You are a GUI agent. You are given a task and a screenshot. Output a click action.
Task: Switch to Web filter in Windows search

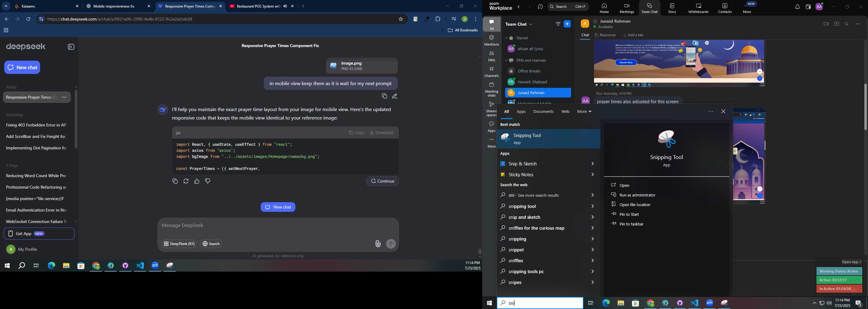click(565, 112)
